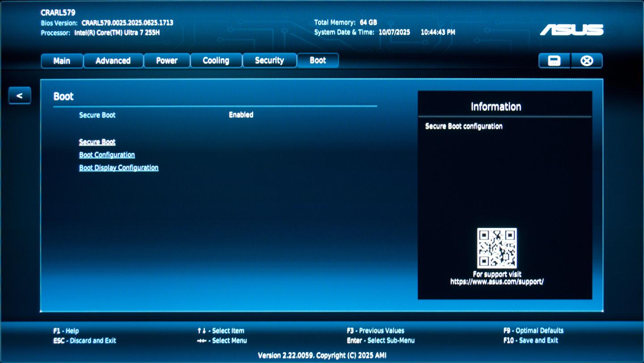Click the up/down arrows Select Item hint
The image size is (644, 363).
tap(221, 331)
